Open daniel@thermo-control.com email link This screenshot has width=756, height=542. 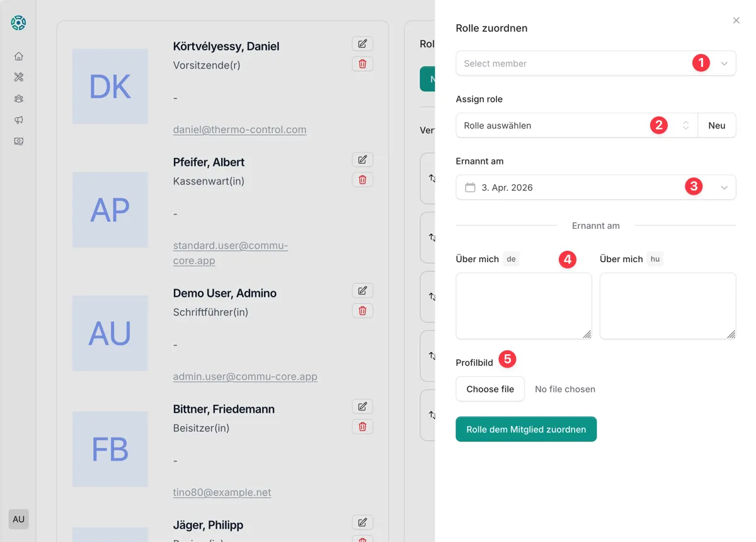(x=239, y=130)
